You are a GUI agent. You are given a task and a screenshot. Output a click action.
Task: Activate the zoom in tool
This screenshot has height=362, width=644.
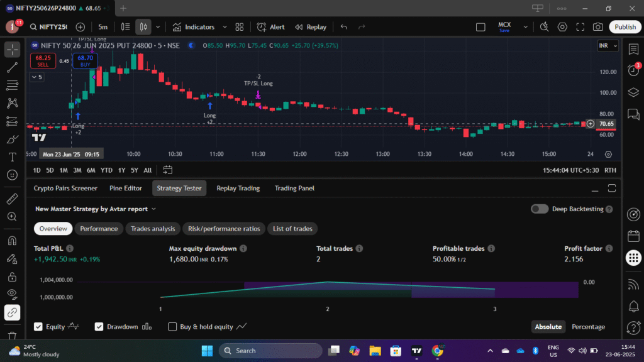tap(13, 217)
